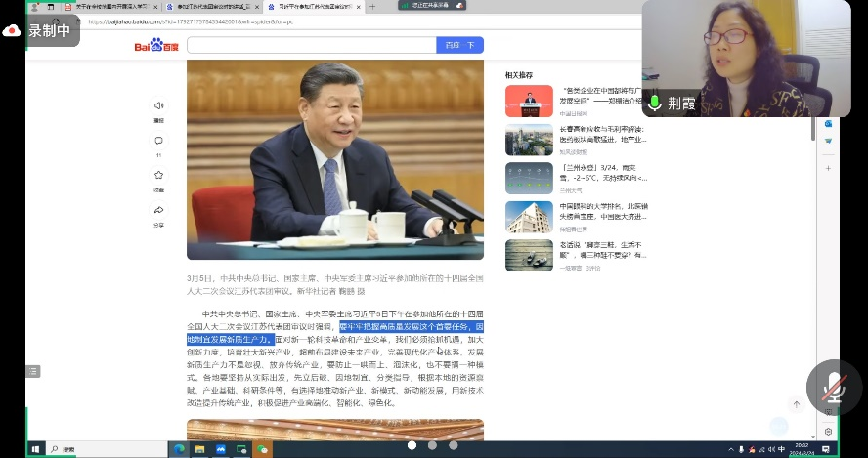Favorite the article with star icon
Viewport: 868px width, 459px height.
click(x=158, y=176)
